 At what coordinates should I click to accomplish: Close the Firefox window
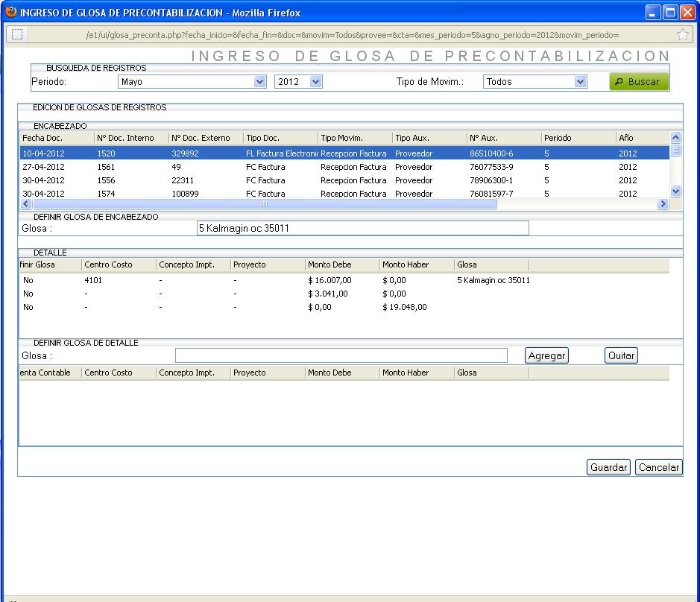pyautogui.click(x=687, y=13)
